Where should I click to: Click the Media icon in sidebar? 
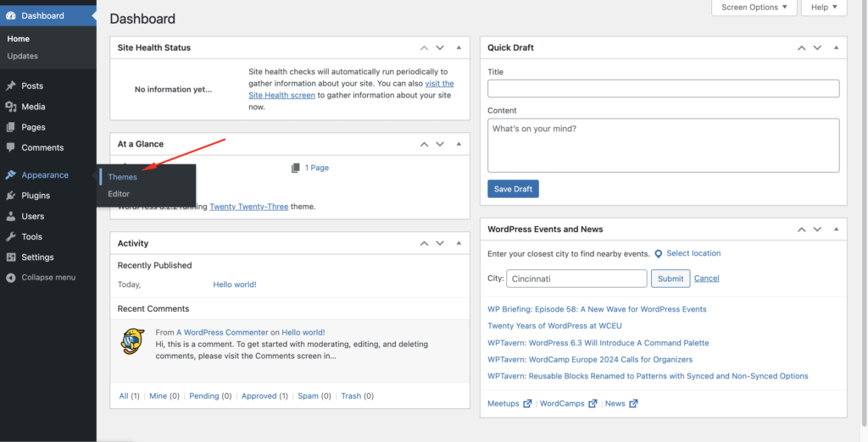point(10,106)
